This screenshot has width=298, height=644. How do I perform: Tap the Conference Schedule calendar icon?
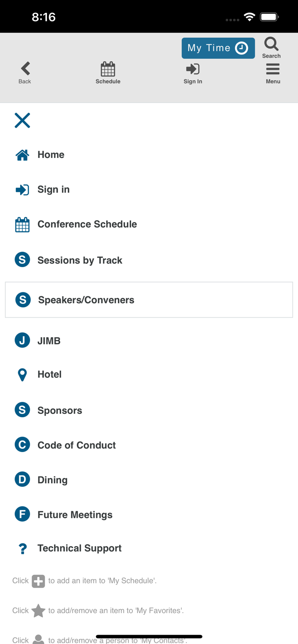click(22, 225)
